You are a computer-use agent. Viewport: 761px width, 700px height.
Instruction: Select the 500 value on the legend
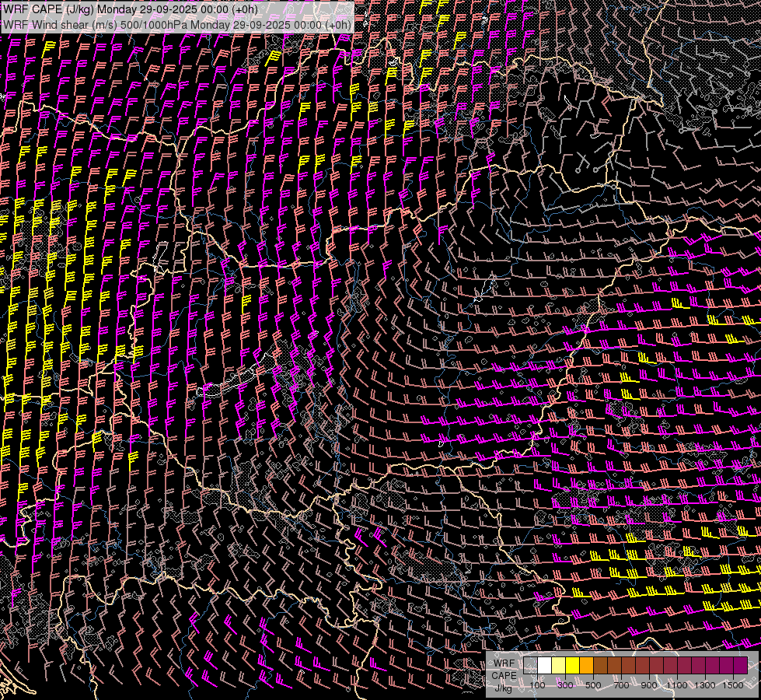[593, 685]
